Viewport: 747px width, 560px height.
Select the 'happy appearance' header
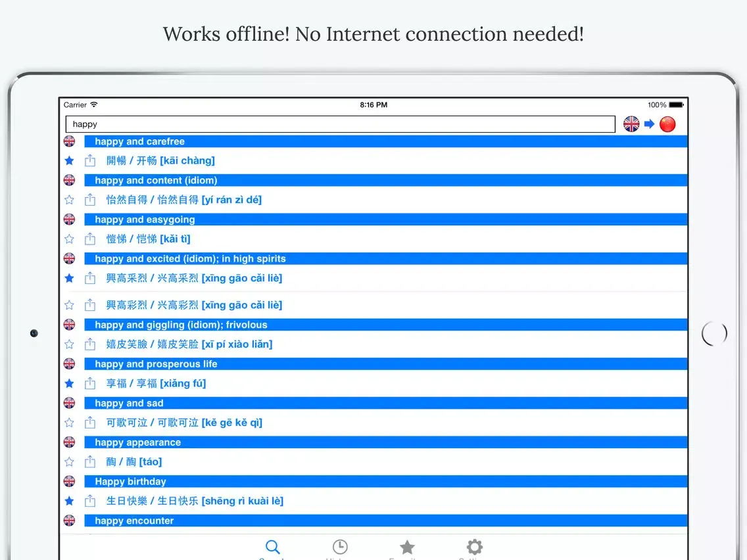tap(385, 442)
